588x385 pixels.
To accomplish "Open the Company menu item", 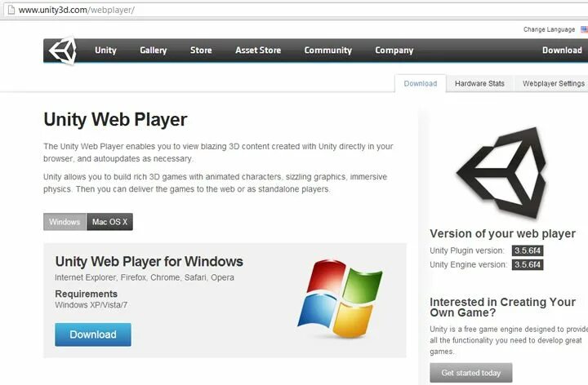I will pos(394,51).
